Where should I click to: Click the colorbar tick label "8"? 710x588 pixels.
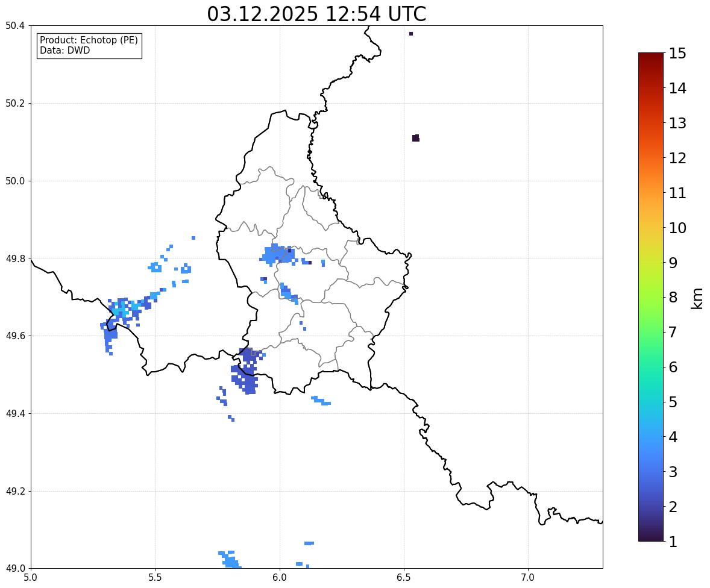click(673, 298)
